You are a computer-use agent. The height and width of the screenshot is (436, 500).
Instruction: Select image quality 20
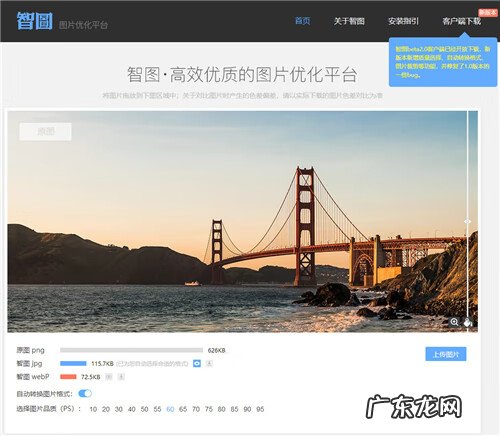click(x=106, y=409)
